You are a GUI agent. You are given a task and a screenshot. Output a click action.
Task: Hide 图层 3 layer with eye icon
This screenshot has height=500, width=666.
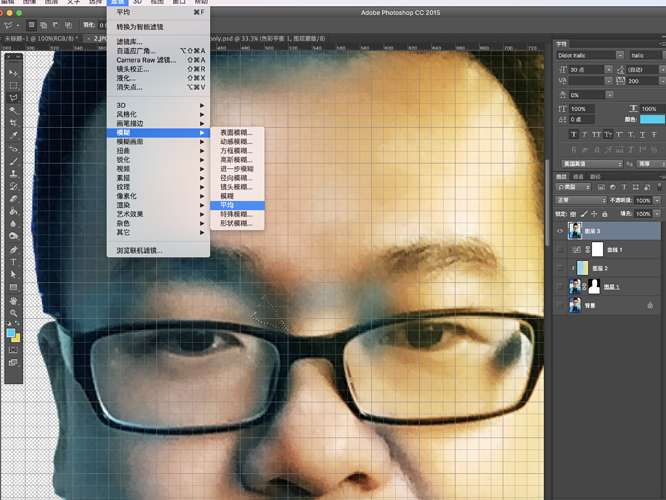point(560,231)
